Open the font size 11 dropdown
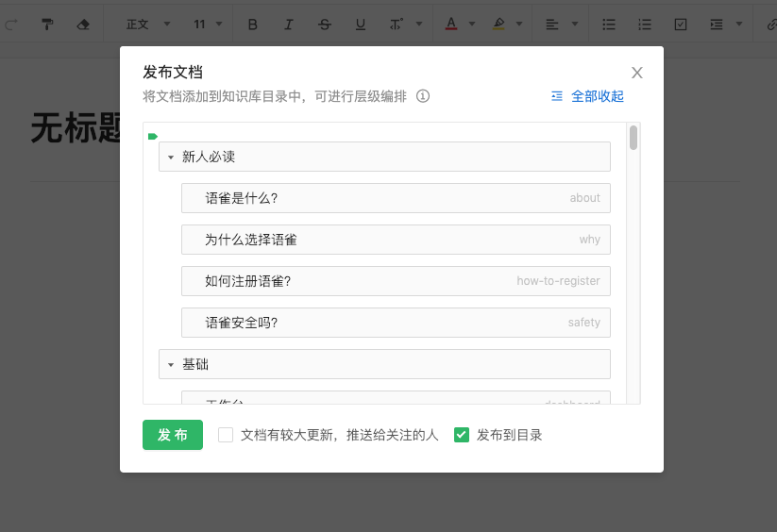This screenshot has height=532, width=777. (x=209, y=24)
